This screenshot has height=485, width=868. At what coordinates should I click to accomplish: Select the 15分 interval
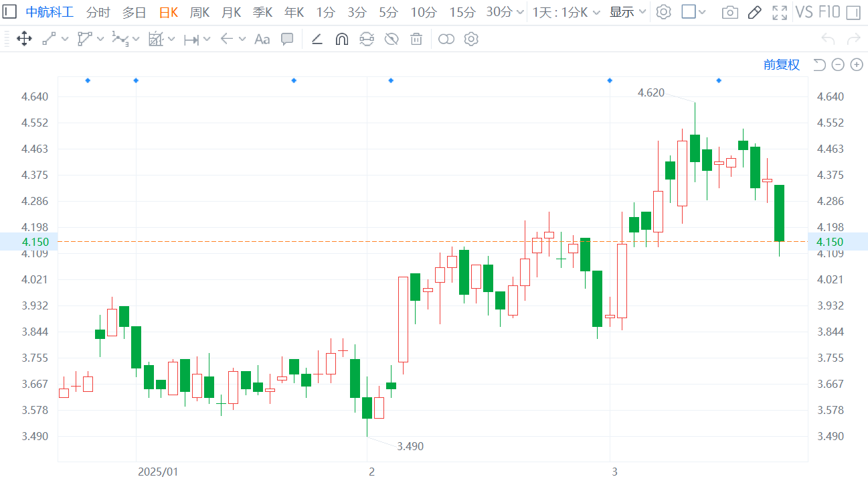tap(462, 12)
